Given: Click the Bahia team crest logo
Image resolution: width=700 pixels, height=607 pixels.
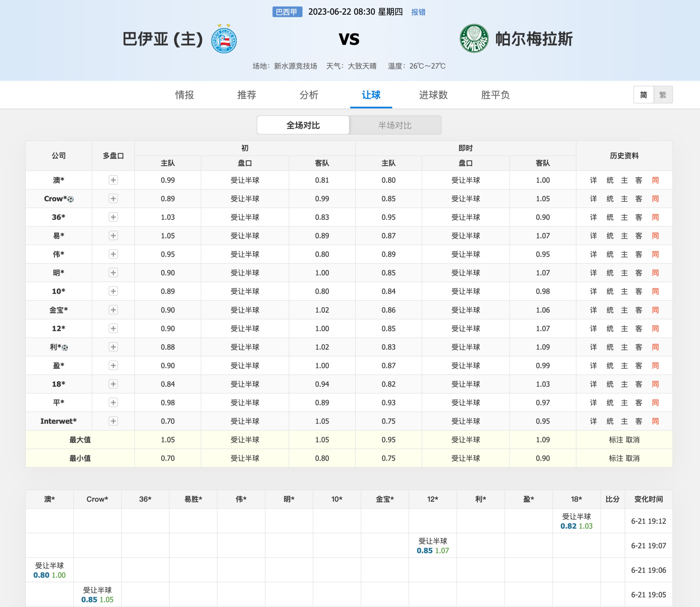Looking at the screenshot, I should 224,39.
